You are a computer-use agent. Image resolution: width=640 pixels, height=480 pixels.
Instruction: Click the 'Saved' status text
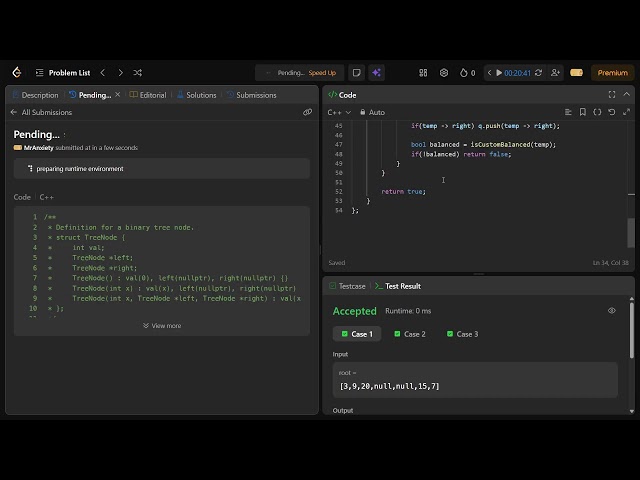pos(337,263)
